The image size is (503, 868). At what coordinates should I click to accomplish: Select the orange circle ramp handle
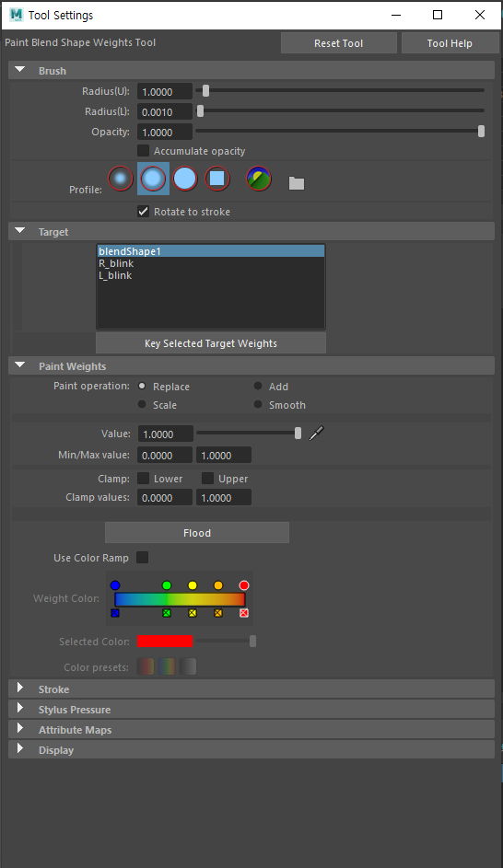(218, 585)
